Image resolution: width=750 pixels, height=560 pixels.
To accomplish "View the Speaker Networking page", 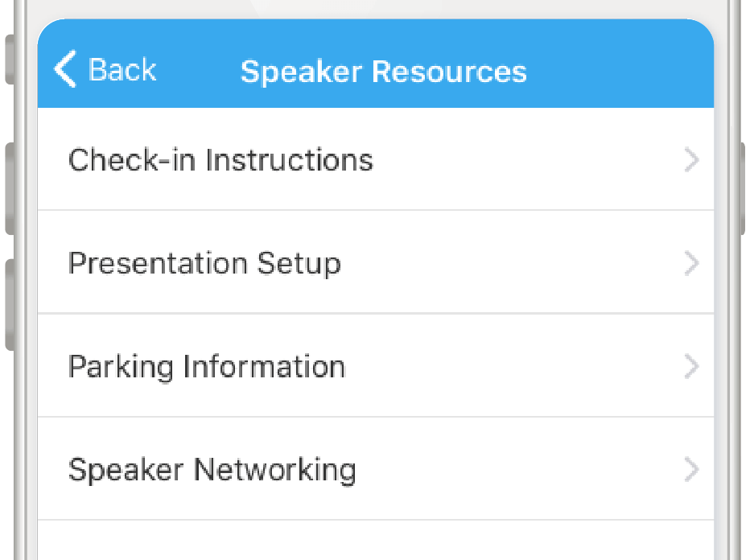I will 212,469.
